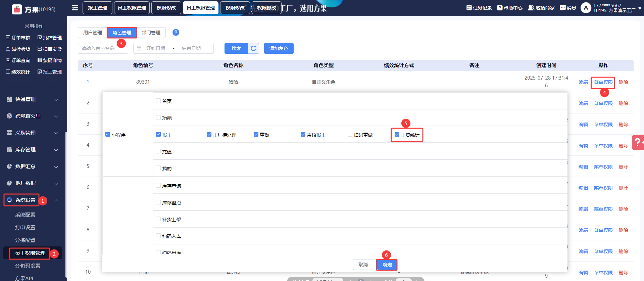Click the 确定 confirm button
The width and height of the screenshot is (644, 281).
pos(387,265)
